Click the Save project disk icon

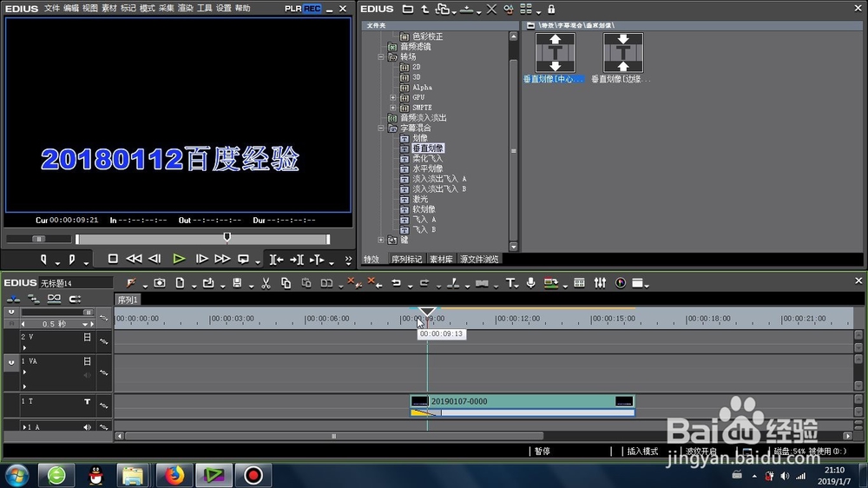pyautogui.click(x=237, y=283)
